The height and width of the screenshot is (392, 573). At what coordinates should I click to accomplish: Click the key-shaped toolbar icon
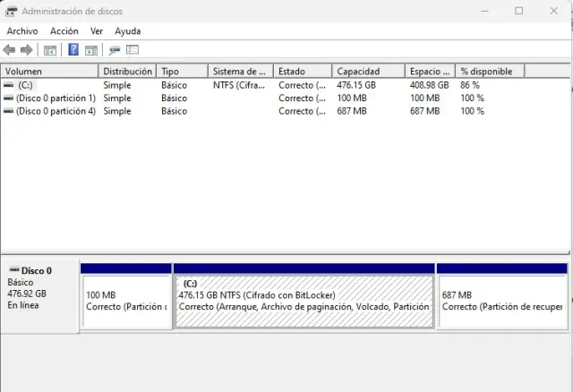click(x=115, y=50)
